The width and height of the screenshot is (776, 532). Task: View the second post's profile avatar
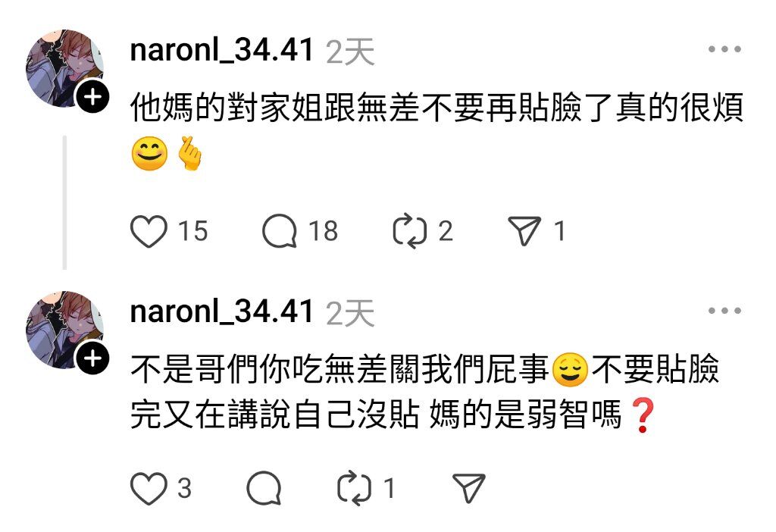64,330
